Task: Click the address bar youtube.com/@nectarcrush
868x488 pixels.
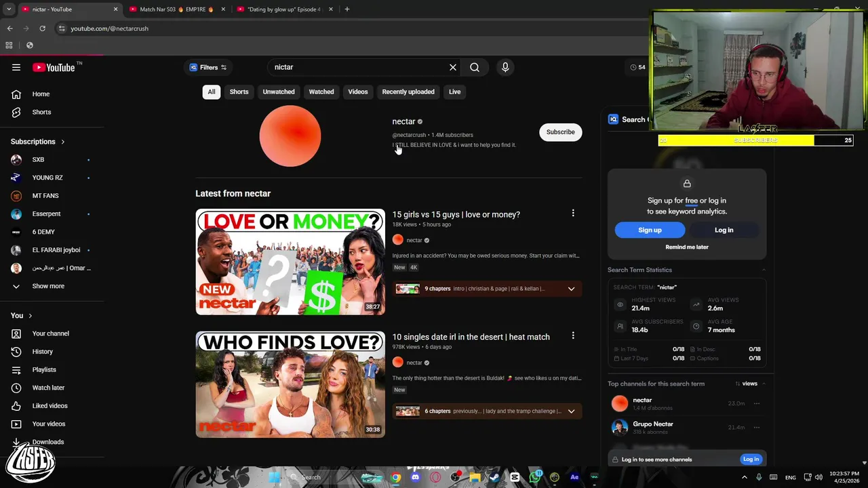Action: click(109, 28)
